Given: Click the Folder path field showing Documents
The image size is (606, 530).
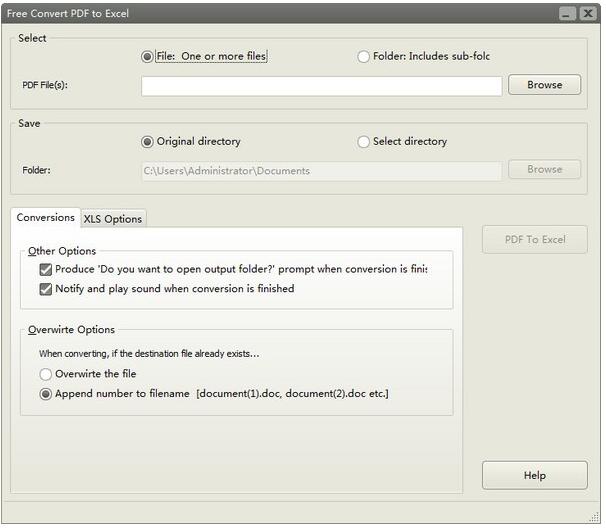Looking at the screenshot, I should 322,171.
